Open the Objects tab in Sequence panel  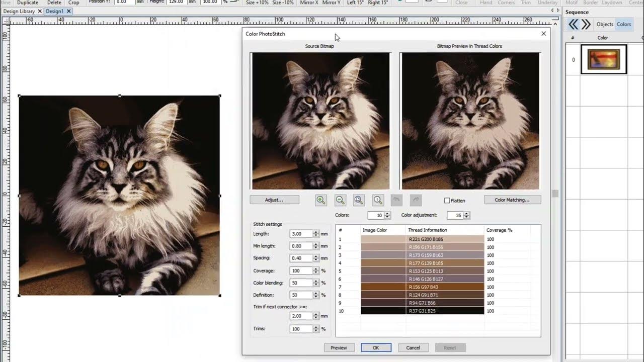tap(605, 24)
